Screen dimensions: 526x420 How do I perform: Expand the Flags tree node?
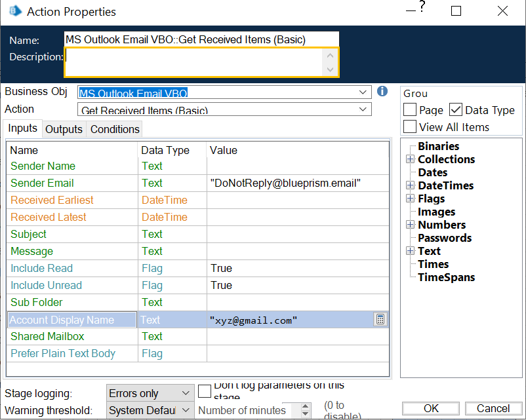coord(411,199)
